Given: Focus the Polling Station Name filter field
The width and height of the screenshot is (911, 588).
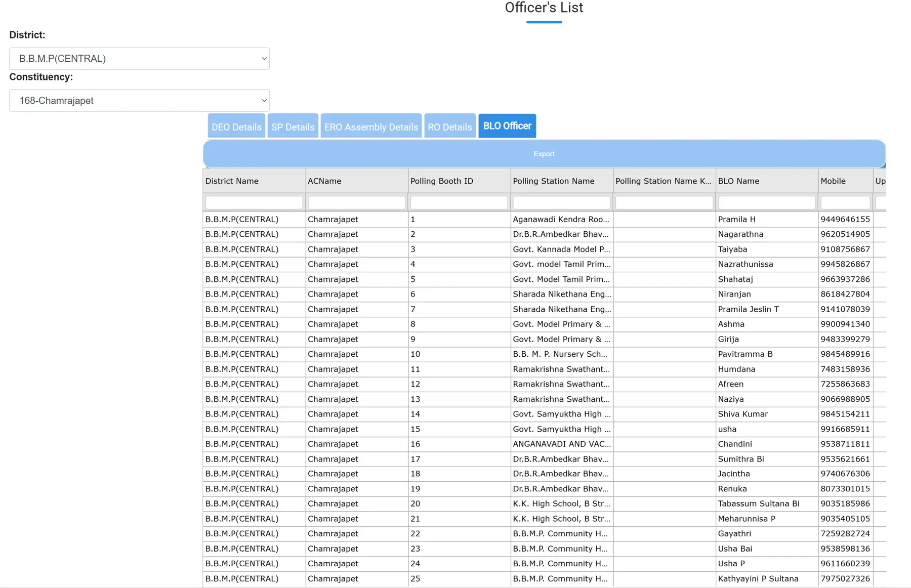Looking at the screenshot, I should [x=562, y=202].
